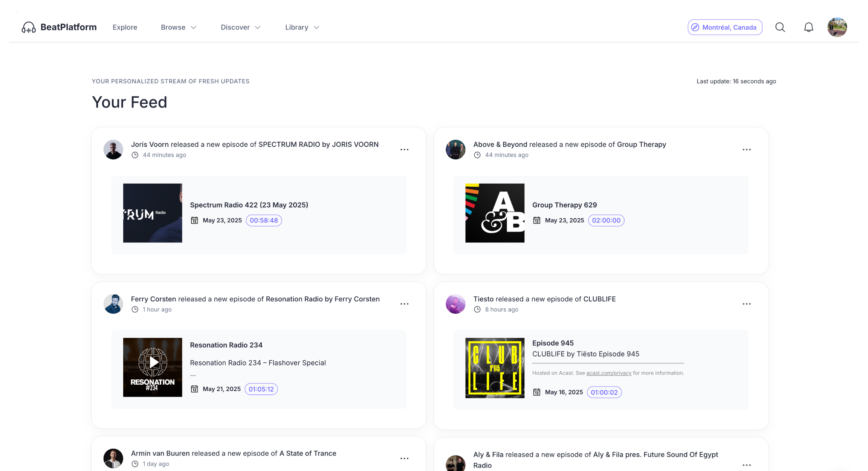This screenshot has width=868, height=471.
Task: Click the BeatPlatform brand name
Action: [69, 27]
